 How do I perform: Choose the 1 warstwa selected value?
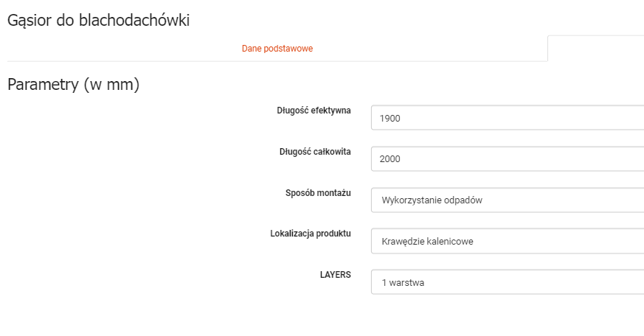(x=403, y=281)
